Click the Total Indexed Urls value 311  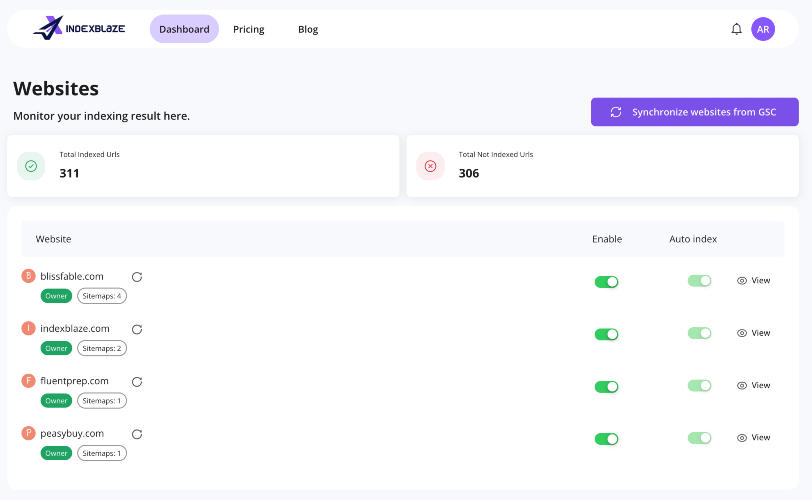[69, 173]
